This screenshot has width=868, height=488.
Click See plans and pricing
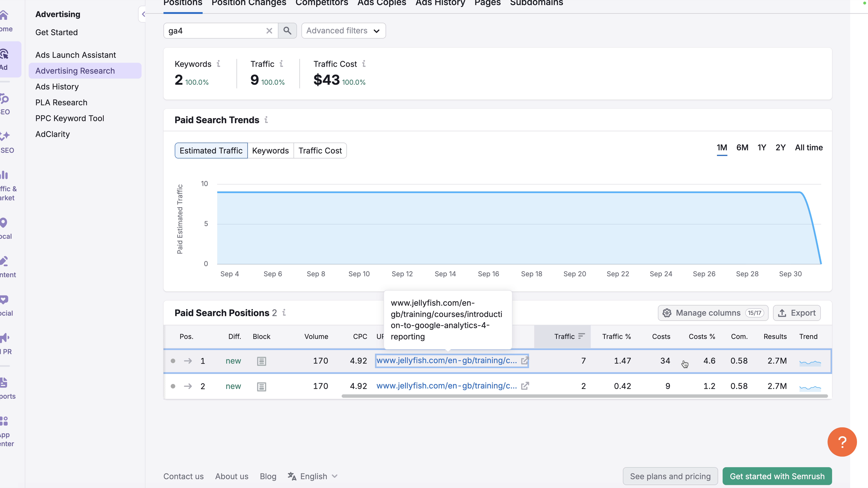[670, 476]
